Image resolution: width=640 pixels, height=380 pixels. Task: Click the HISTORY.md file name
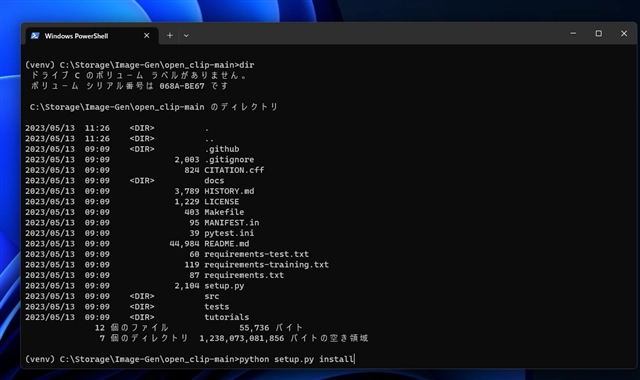click(x=229, y=191)
